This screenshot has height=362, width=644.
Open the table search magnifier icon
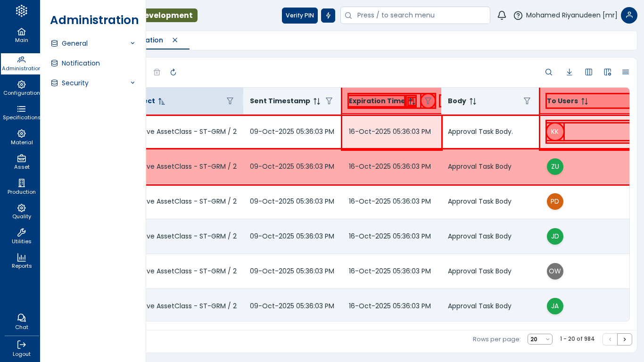click(x=549, y=72)
